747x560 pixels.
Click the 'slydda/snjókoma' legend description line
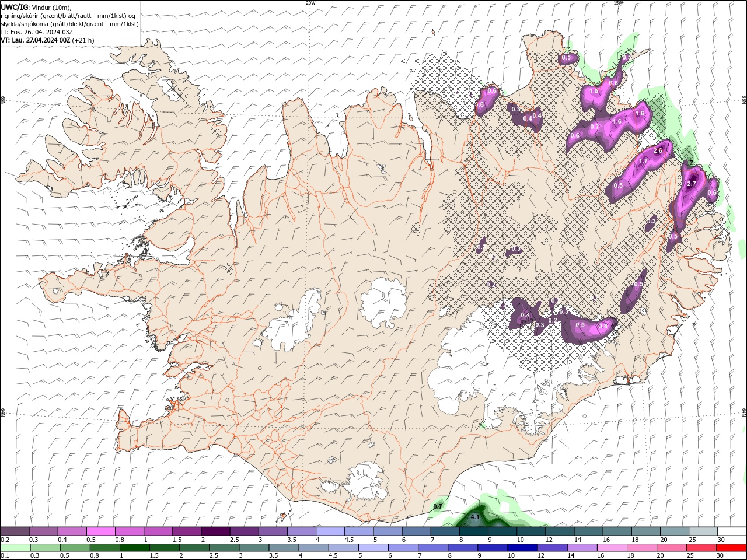(x=70, y=24)
